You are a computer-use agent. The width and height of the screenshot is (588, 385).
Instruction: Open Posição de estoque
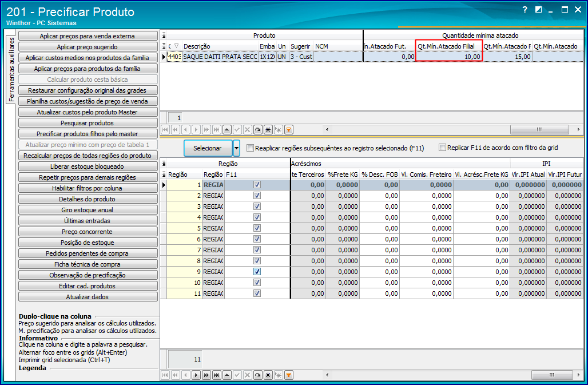(88, 243)
